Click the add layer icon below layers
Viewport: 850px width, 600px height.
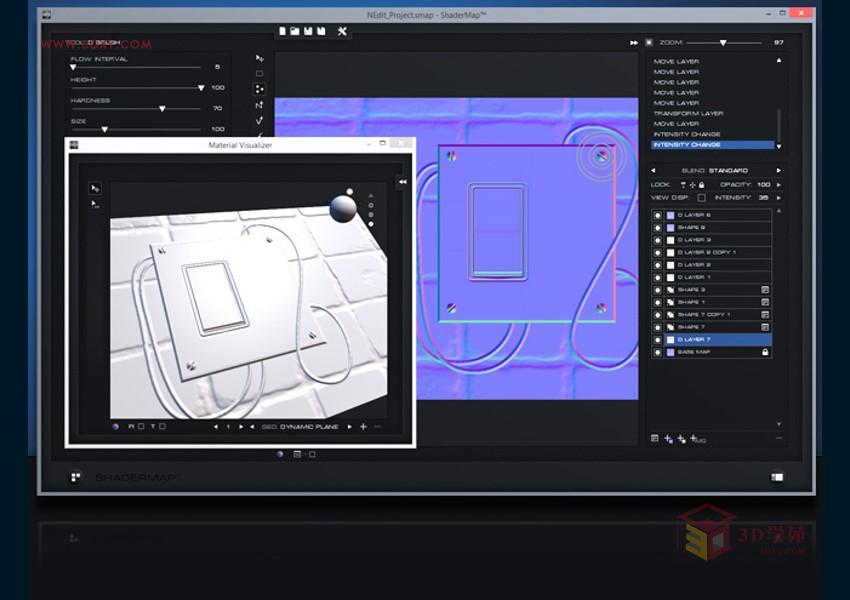click(668, 438)
